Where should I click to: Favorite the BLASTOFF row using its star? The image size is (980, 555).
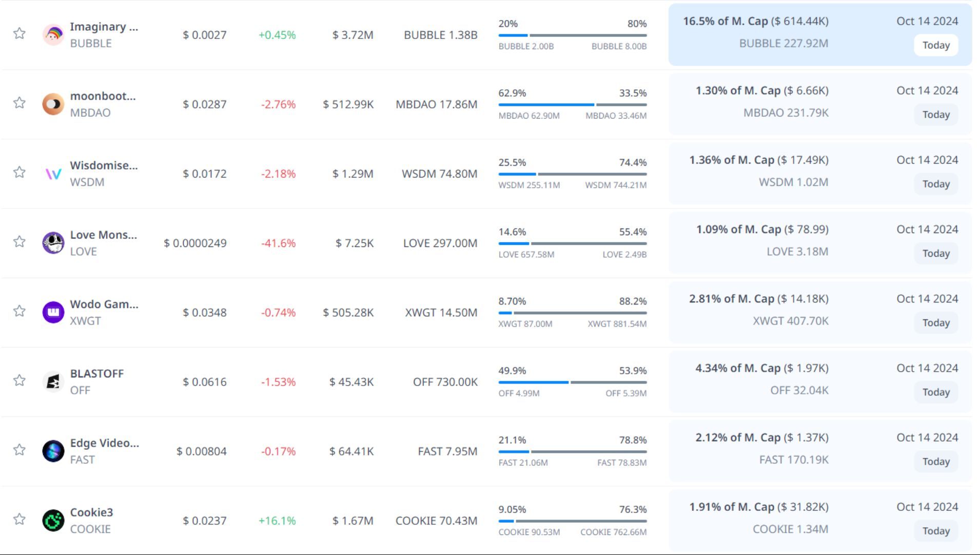click(x=19, y=380)
